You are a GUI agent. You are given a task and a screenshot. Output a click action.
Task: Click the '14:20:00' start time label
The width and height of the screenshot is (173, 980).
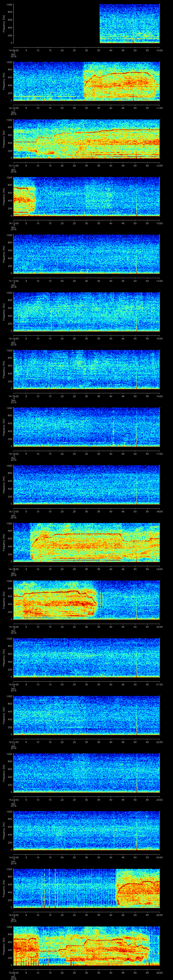13,684
